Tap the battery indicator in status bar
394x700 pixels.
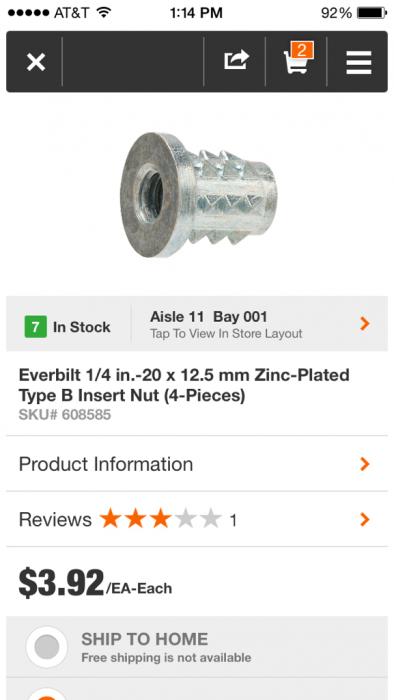pos(372,13)
